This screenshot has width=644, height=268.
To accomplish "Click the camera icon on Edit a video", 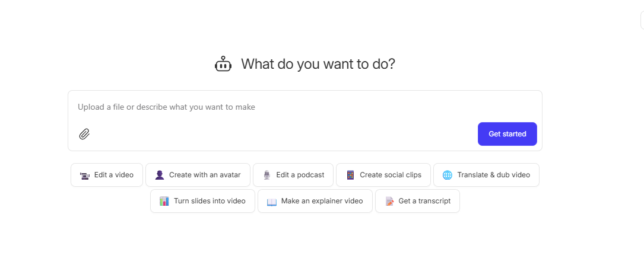I will pos(84,176).
